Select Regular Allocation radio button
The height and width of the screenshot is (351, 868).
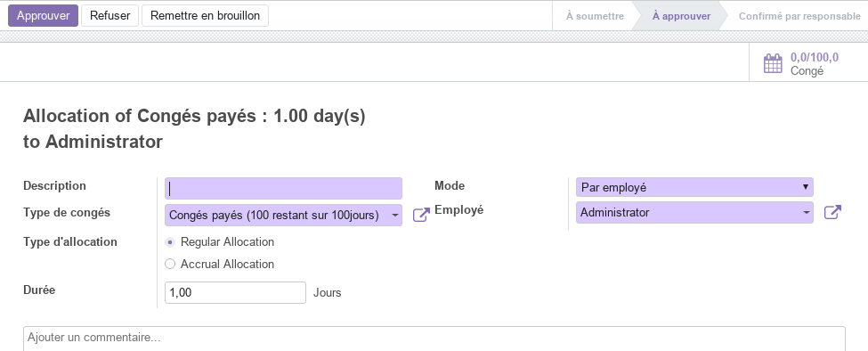tap(170, 242)
